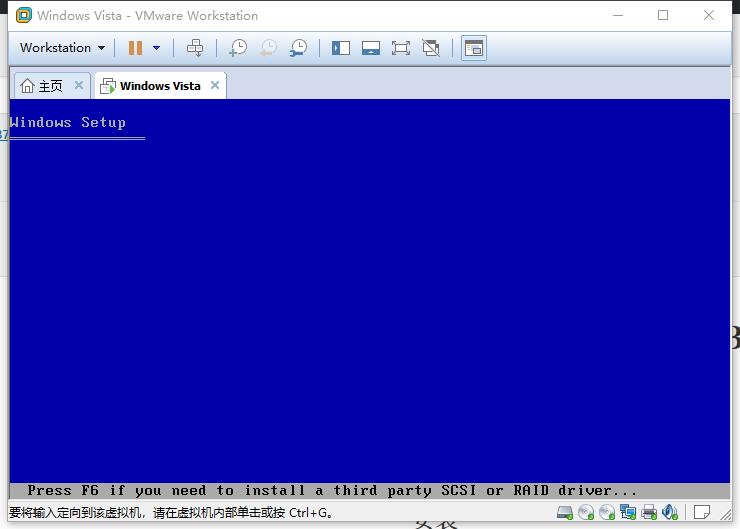Image resolution: width=740 pixels, height=529 pixels.
Task: Close the 主页 home tab
Action: click(x=79, y=85)
